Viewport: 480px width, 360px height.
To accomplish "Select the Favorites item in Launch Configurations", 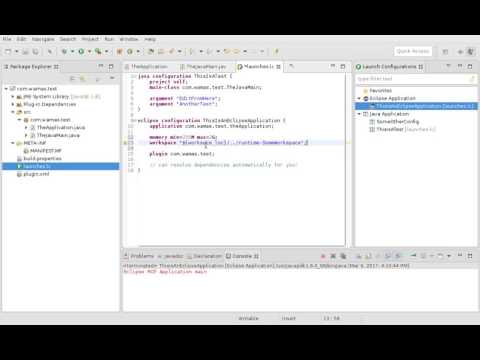I will point(377,90).
